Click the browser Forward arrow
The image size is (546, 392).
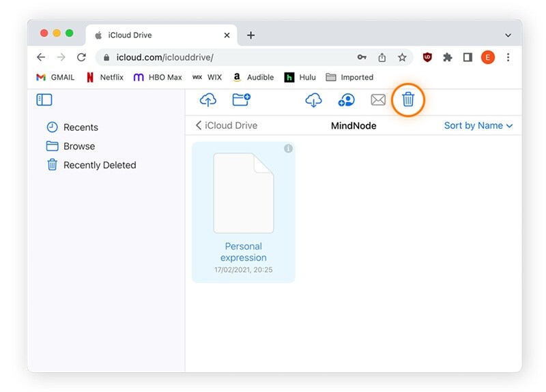coord(61,57)
